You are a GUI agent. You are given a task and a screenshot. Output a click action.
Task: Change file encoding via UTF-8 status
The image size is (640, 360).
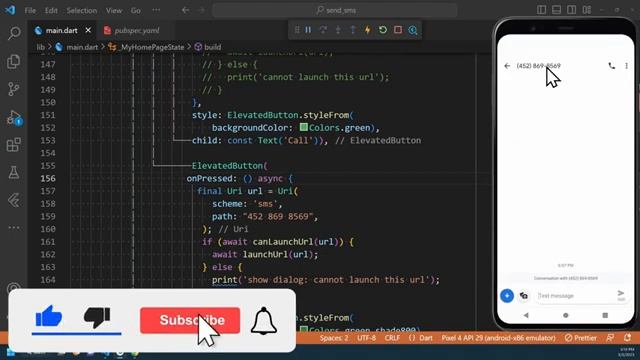pyautogui.click(x=367, y=338)
